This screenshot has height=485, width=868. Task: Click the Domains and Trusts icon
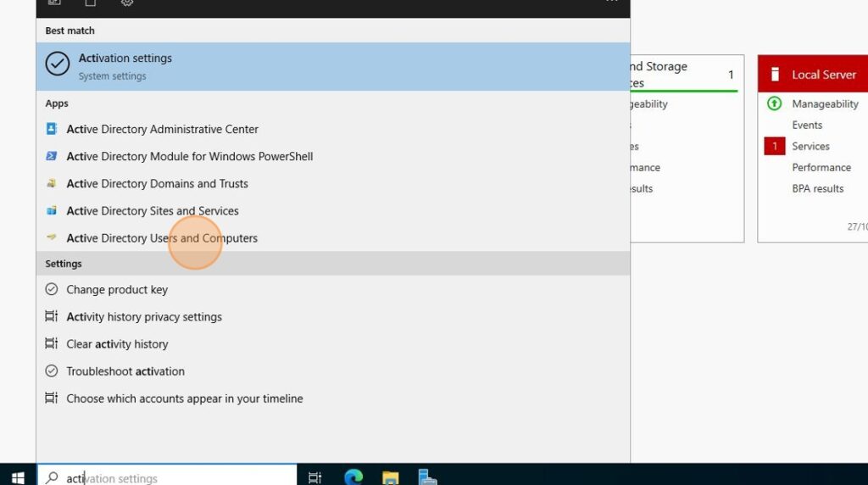click(x=52, y=183)
